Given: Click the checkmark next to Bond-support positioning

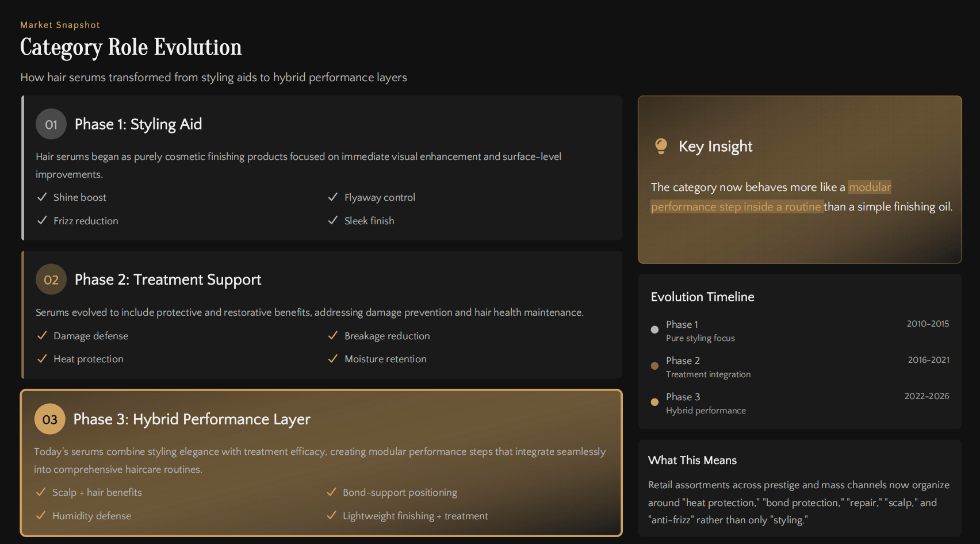Looking at the screenshot, I should click(x=331, y=492).
